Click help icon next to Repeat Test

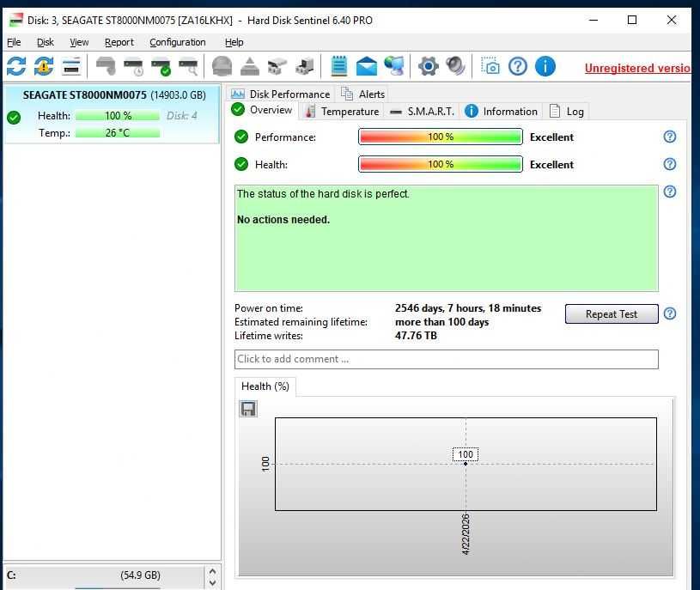pos(670,313)
